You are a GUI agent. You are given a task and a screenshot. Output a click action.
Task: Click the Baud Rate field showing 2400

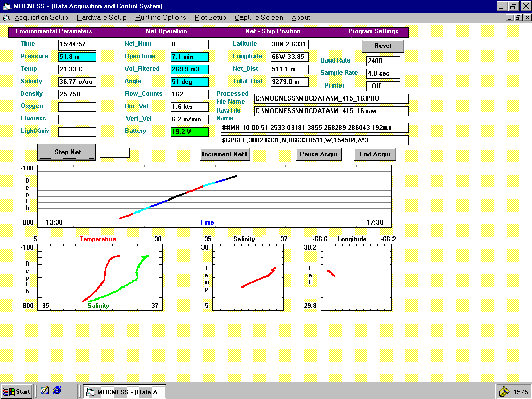pyautogui.click(x=383, y=61)
